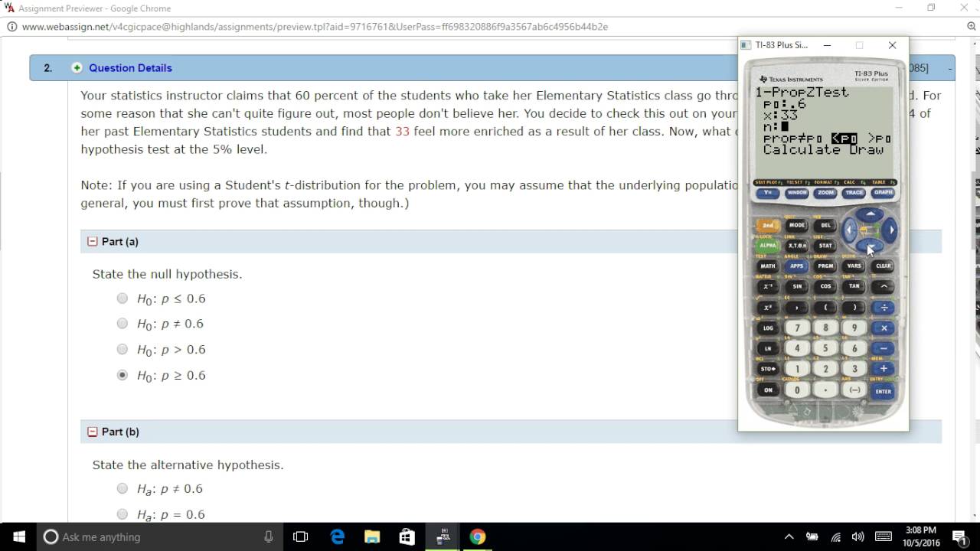This screenshot has width=980, height=551.
Task: Click the calculator Y= key
Action: coord(768,193)
